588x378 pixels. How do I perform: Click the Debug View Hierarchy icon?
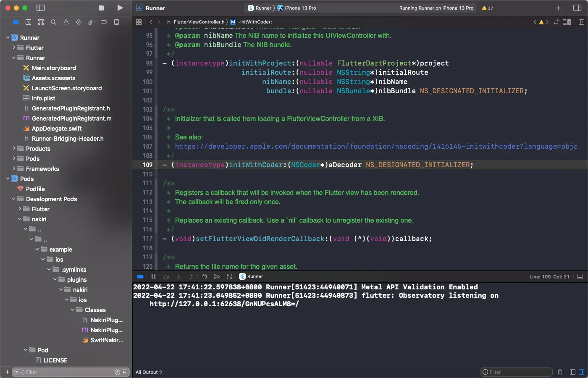(x=204, y=276)
